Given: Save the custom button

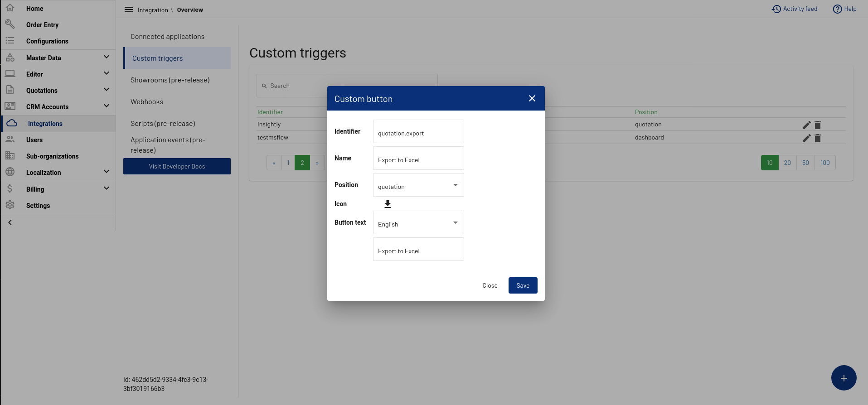Looking at the screenshot, I should (x=523, y=285).
